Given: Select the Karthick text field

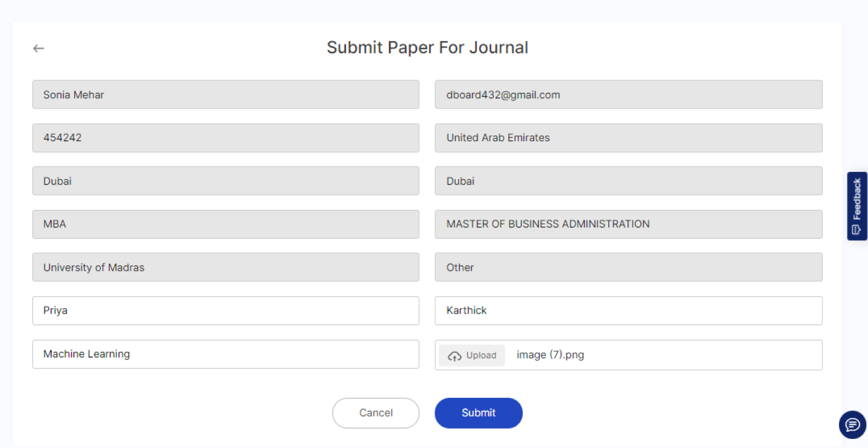Looking at the screenshot, I should point(628,311).
